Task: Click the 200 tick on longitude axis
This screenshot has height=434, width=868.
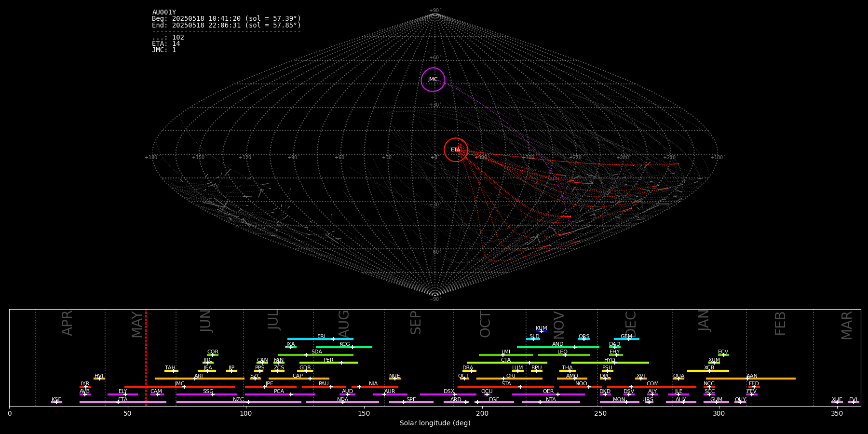Action: pos(482,413)
